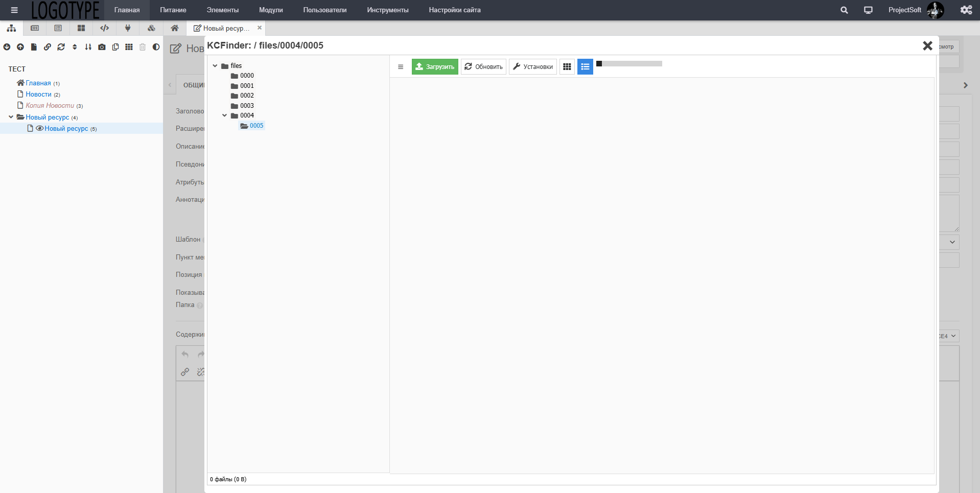The image size is (980, 493).
Task: Show the hidden resource «Новый ресурс» visibility toggle
Action: [39, 128]
